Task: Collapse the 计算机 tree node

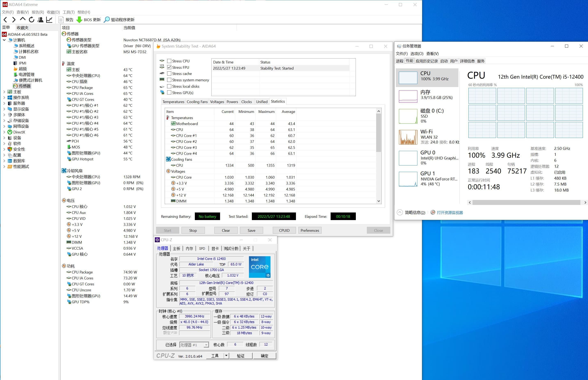Action: click(4, 40)
